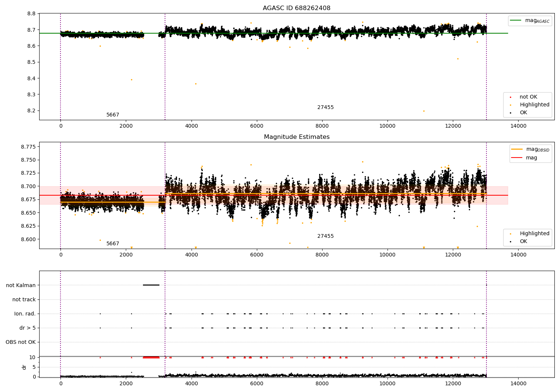Click x-axis tick 14000 on bottom plot
Screen dimensions: 560x392
point(518,383)
